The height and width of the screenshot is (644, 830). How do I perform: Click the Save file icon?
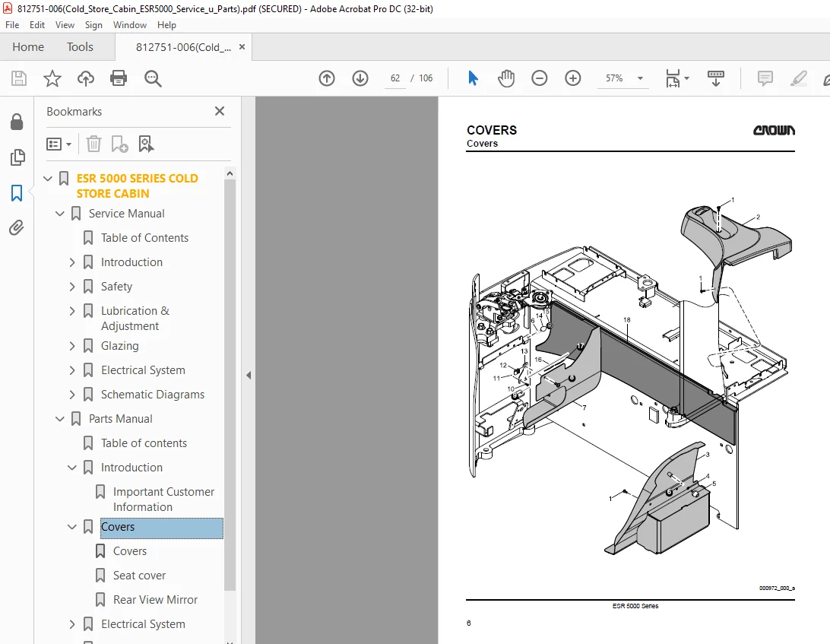(x=19, y=78)
